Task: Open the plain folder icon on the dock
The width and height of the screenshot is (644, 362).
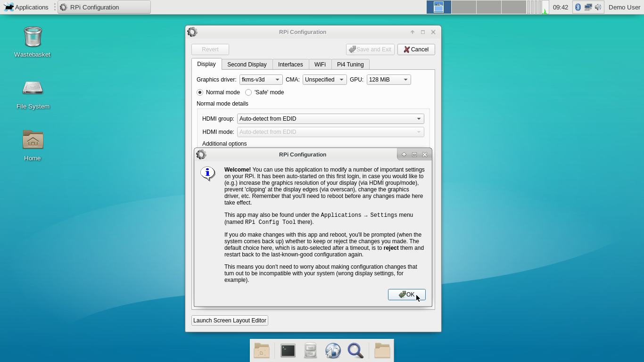Action: click(x=382, y=351)
